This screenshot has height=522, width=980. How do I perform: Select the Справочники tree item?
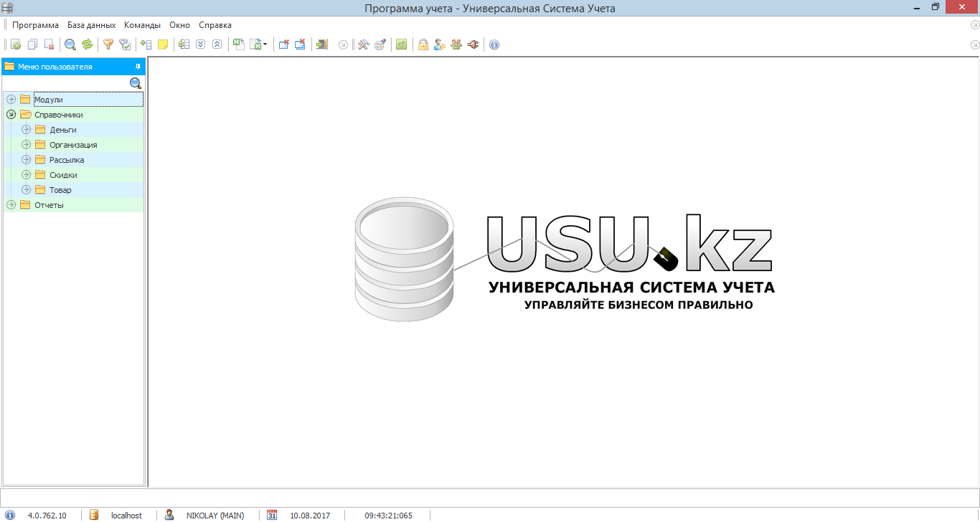point(59,115)
